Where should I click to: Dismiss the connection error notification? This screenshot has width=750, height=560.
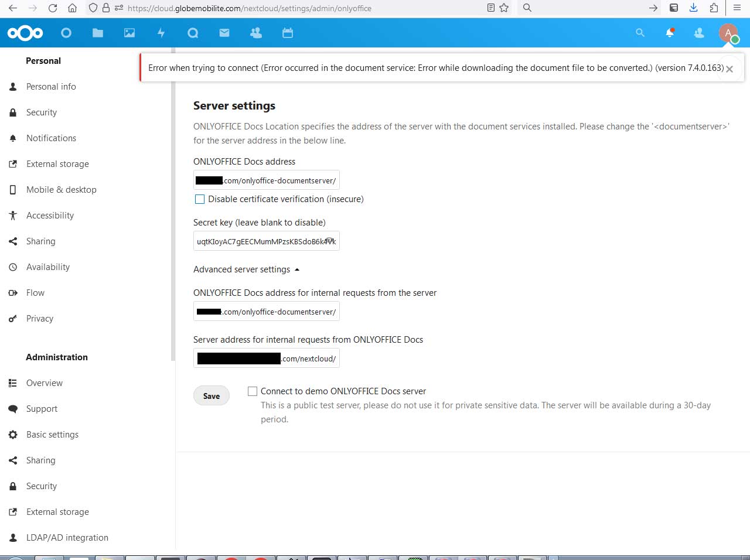coord(729,69)
